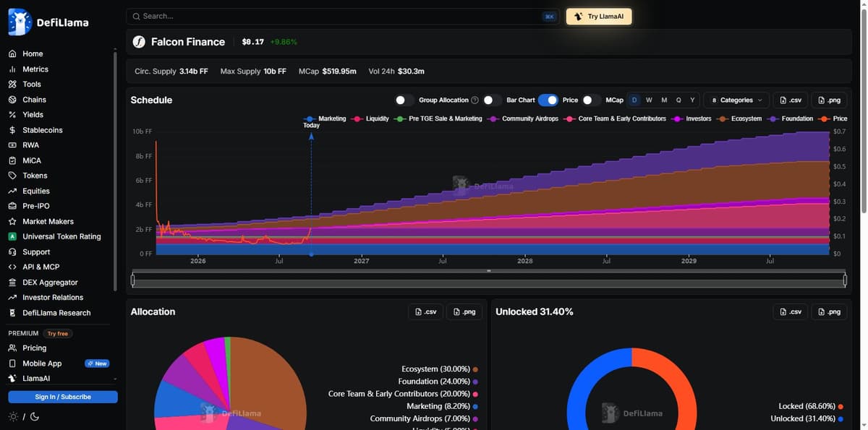Click the Today marker on chart

(311, 126)
